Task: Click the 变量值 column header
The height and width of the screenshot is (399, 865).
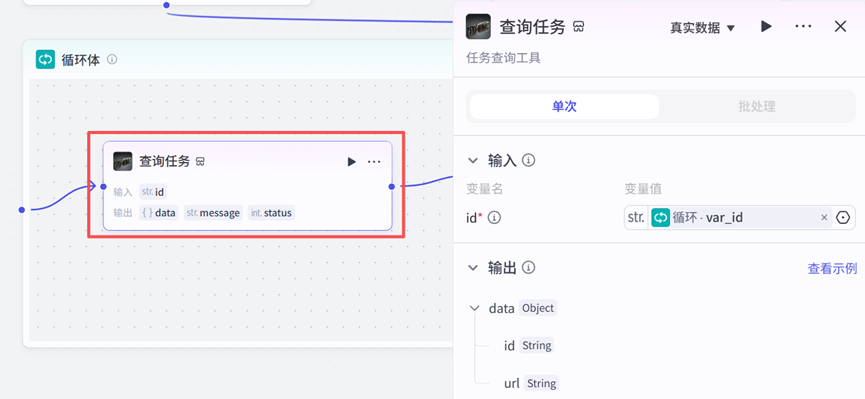Action: coord(643,189)
